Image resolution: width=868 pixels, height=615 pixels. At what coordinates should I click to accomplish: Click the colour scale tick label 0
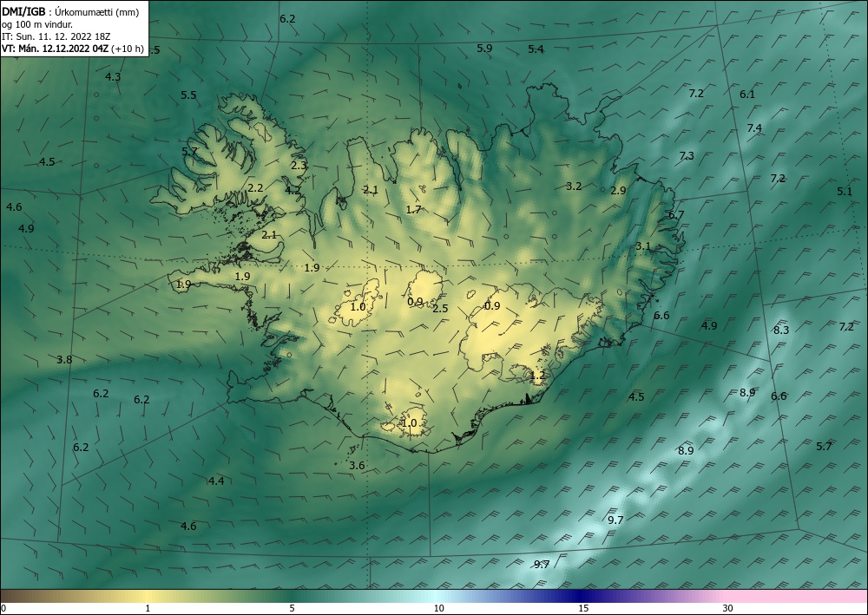(3, 608)
